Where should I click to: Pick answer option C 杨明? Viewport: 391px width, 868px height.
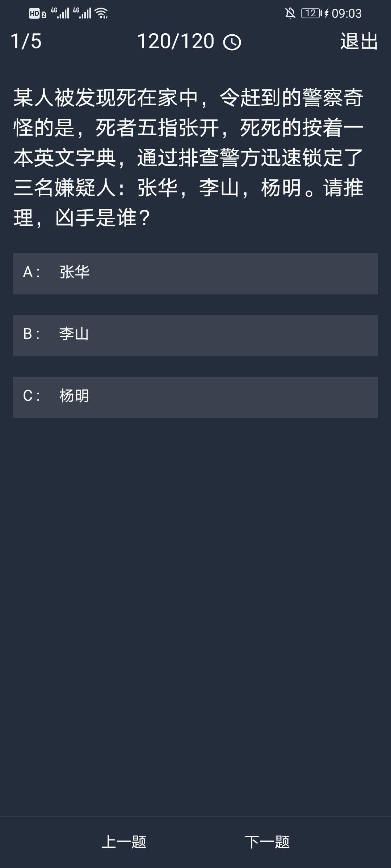point(195,397)
